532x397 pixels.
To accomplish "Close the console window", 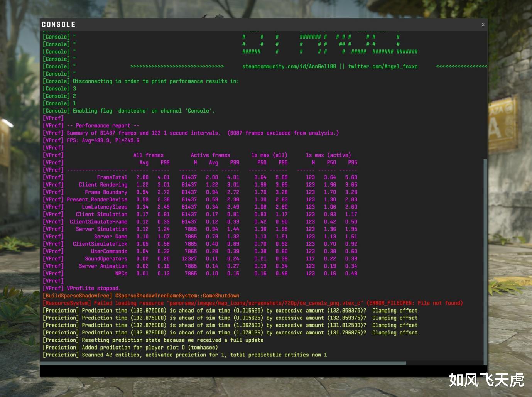I will 483,24.
